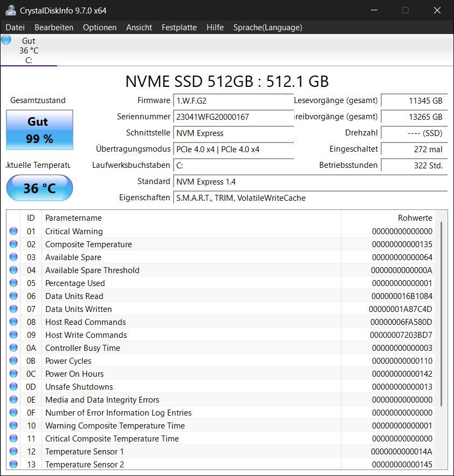Open the Bearbeiten menu

coord(54,28)
